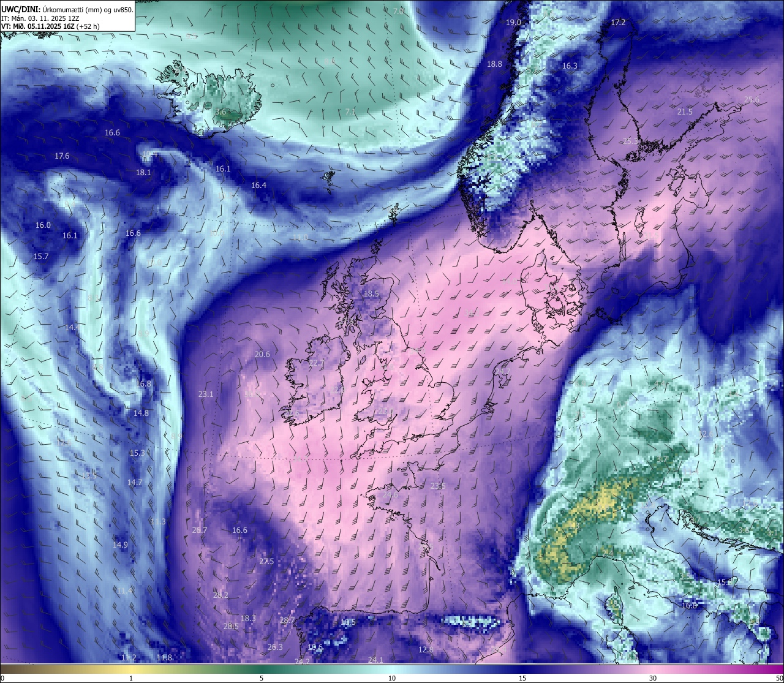Screen dimensions: 784x683
Task: Click the value "14.9" in the lower left
Action: [x=121, y=545]
